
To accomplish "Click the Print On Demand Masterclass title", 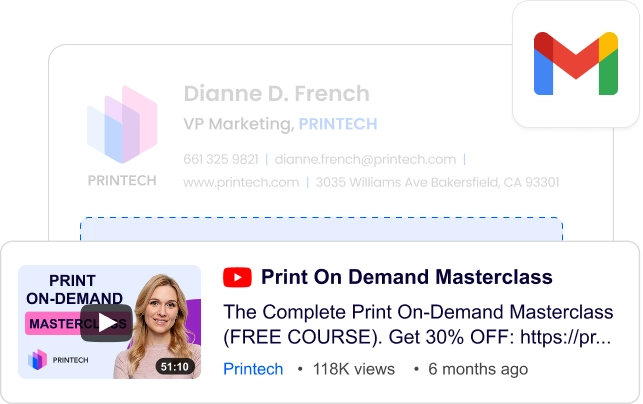I will [x=407, y=277].
